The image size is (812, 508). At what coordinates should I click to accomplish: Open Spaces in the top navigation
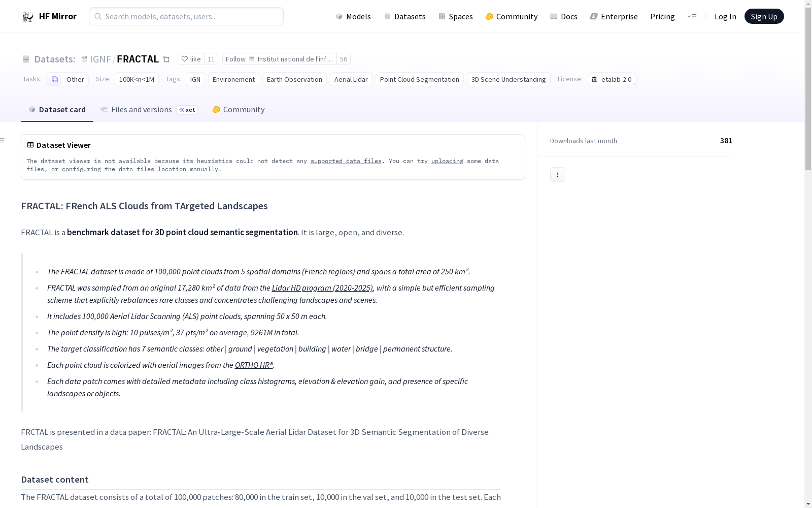click(x=456, y=16)
